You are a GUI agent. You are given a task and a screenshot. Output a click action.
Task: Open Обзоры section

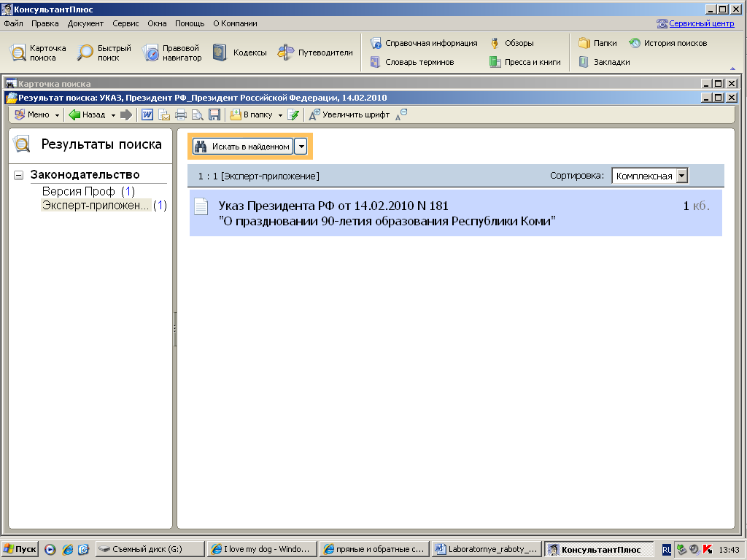pyautogui.click(x=511, y=43)
